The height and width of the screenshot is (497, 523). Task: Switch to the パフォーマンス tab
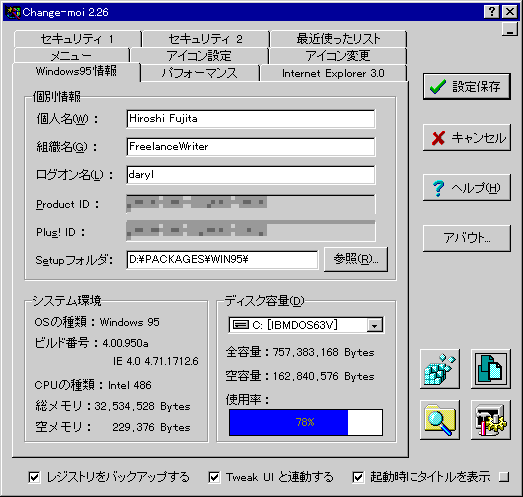(199, 73)
